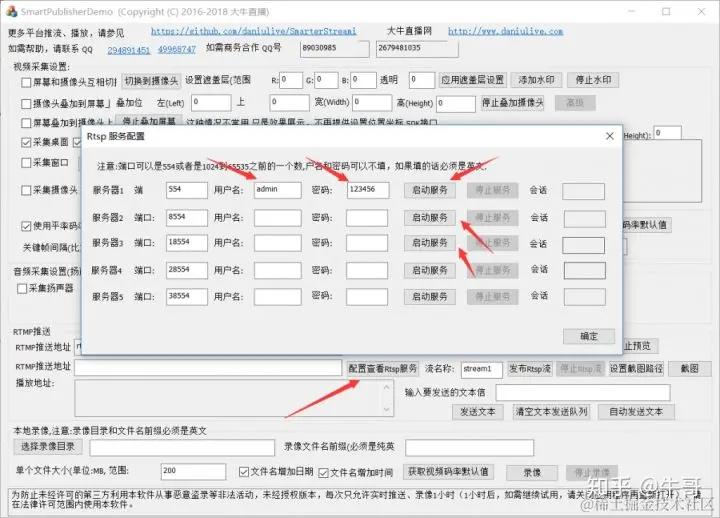720x518 pixels.
Task: Close the Rtsp 服务配置 dialog
Action: [609, 136]
